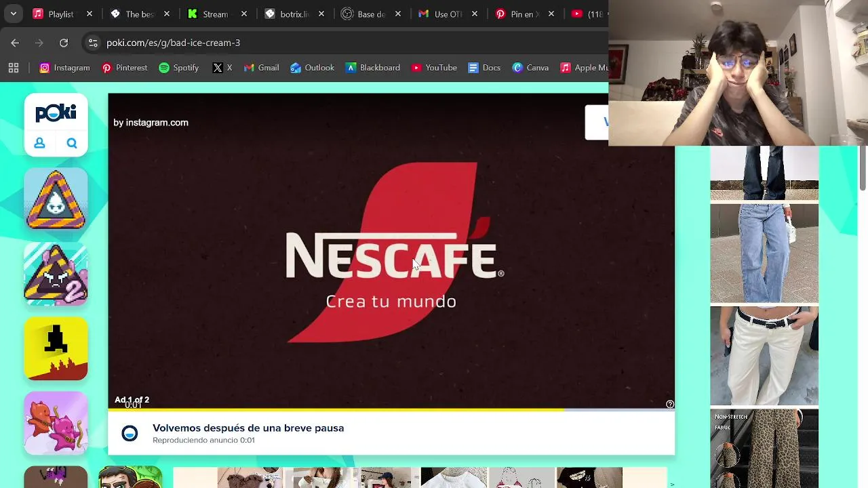Open the Bad Ice-Cream 2 game thumbnail
The height and width of the screenshot is (488, 868).
(56, 274)
